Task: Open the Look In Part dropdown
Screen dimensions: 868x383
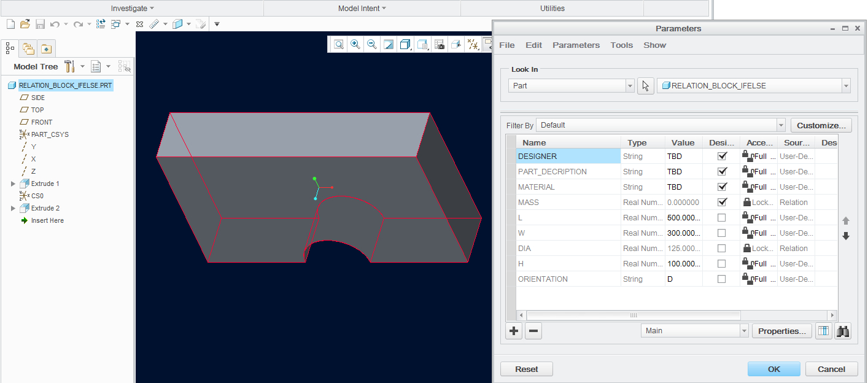Action: click(x=630, y=85)
